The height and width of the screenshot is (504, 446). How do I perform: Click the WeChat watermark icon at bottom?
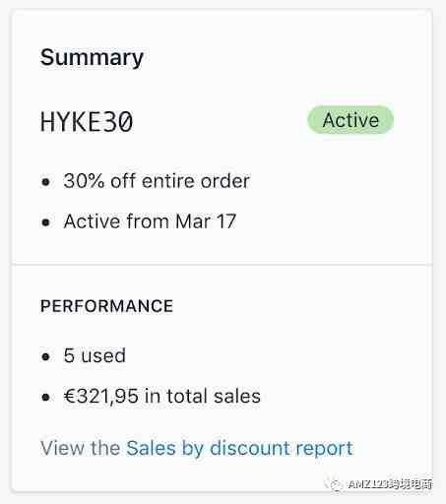pos(335,483)
